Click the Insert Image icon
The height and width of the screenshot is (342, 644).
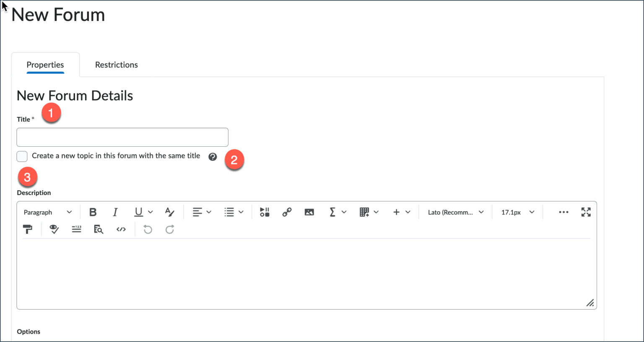click(x=309, y=212)
